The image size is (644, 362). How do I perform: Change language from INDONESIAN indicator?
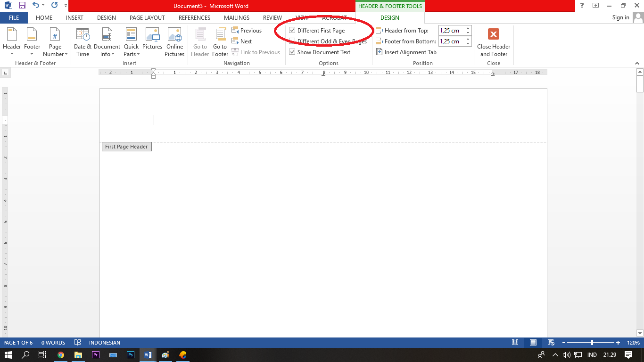105,343
